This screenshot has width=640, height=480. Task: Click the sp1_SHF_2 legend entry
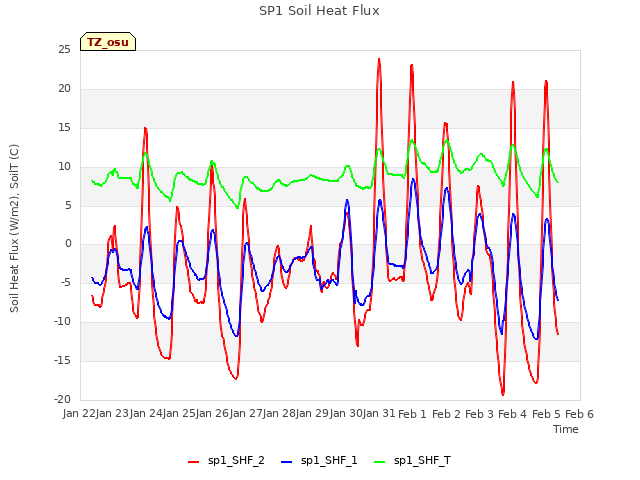(226, 461)
